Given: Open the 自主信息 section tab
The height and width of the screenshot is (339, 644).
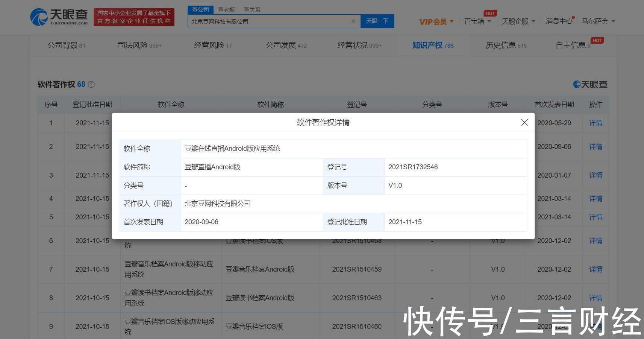Looking at the screenshot, I should [x=573, y=46].
